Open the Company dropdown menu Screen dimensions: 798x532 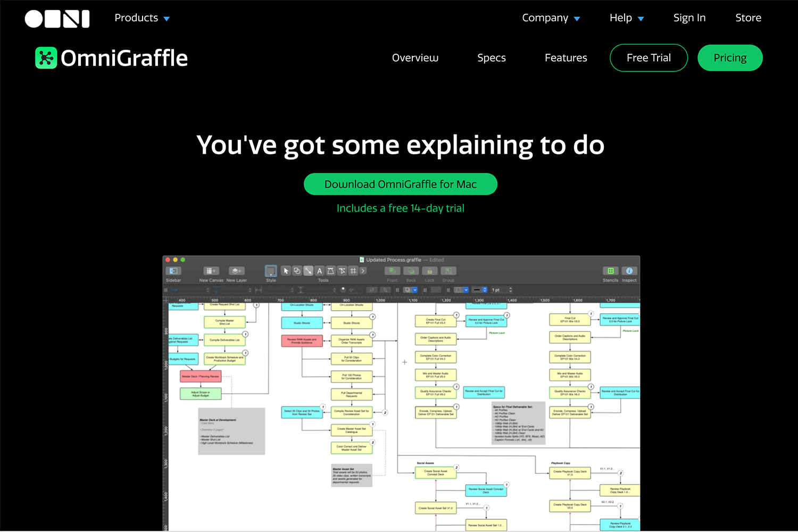tap(551, 18)
